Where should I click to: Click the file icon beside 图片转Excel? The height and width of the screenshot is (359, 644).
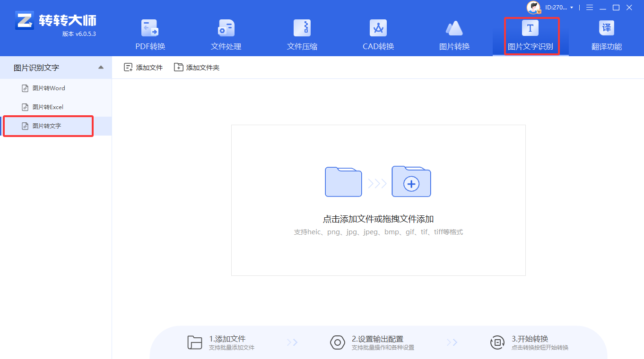[x=25, y=107]
